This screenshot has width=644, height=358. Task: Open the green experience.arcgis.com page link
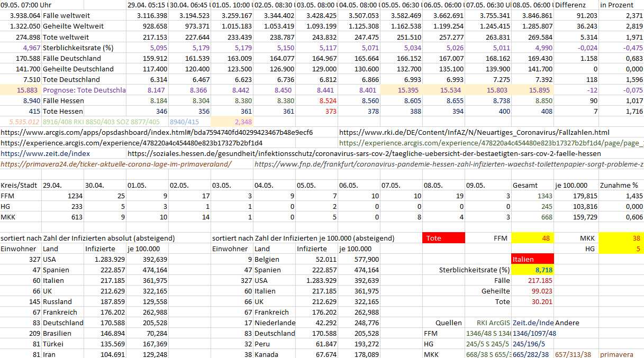(491, 143)
